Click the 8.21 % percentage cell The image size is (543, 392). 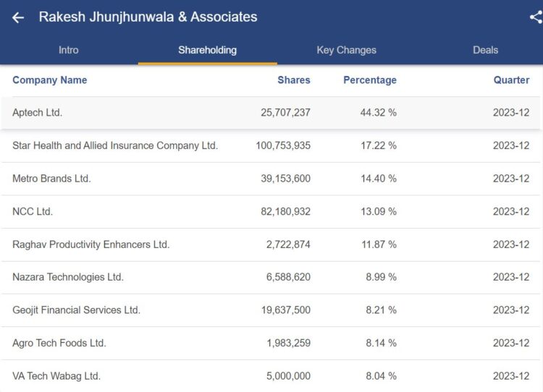click(x=381, y=310)
